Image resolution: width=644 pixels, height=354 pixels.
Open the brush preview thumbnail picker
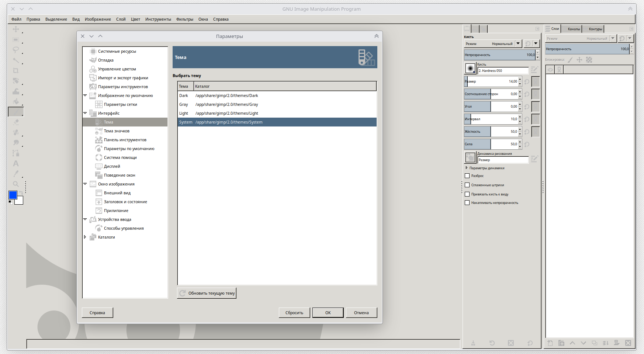[470, 68]
